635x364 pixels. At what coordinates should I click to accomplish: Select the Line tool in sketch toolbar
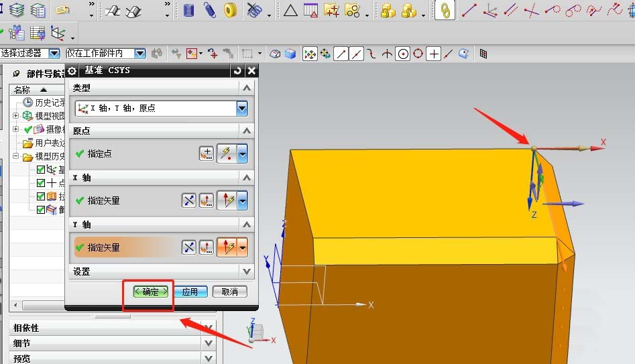(x=469, y=10)
